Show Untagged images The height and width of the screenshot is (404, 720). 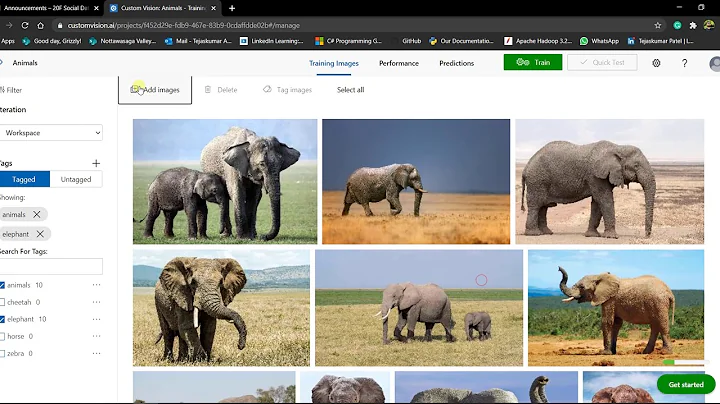coord(76,179)
